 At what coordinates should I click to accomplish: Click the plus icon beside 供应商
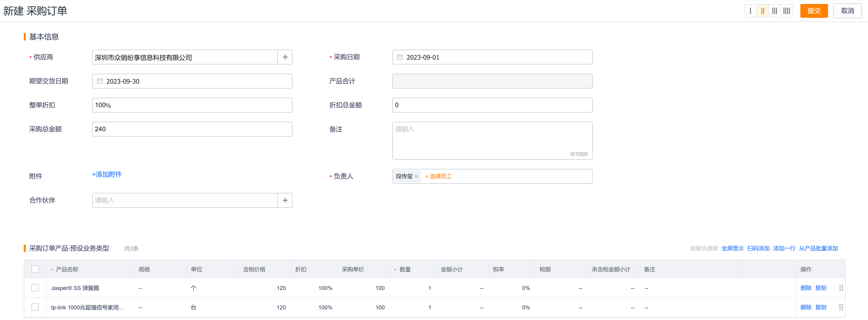tap(285, 57)
